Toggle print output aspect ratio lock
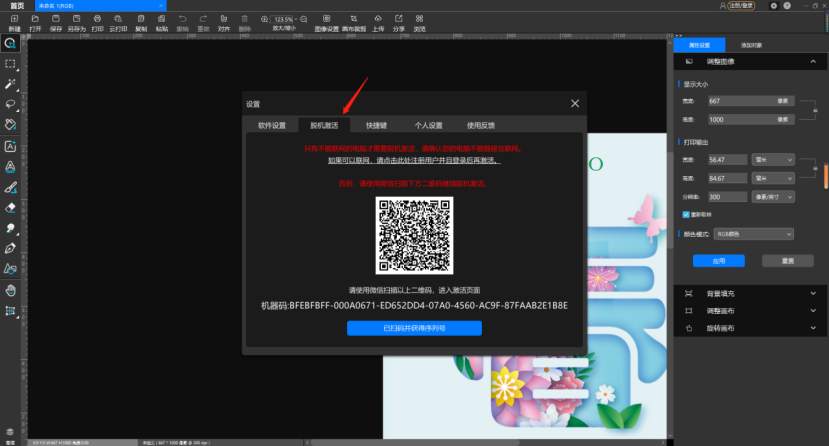Screen dimensions: 829x446 pos(815,169)
